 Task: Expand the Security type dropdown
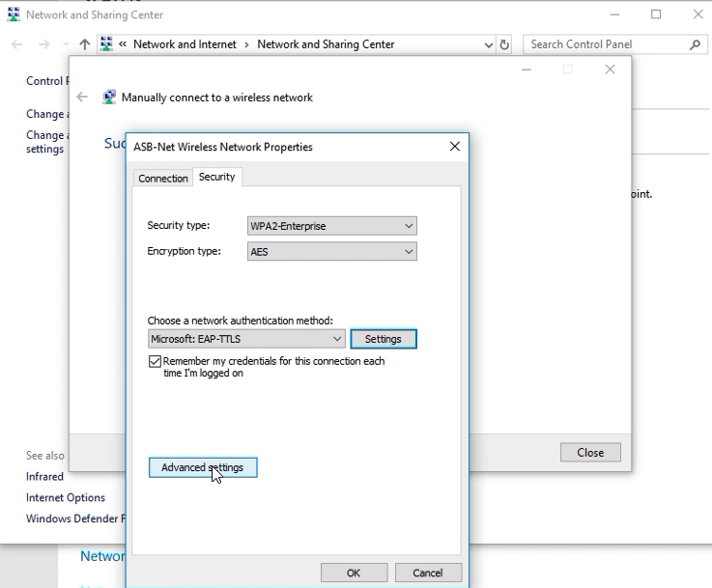click(x=332, y=226)
